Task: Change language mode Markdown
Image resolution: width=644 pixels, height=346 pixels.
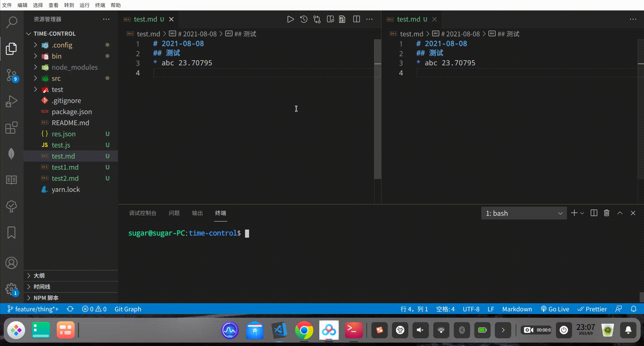Action: pos(517,309)
